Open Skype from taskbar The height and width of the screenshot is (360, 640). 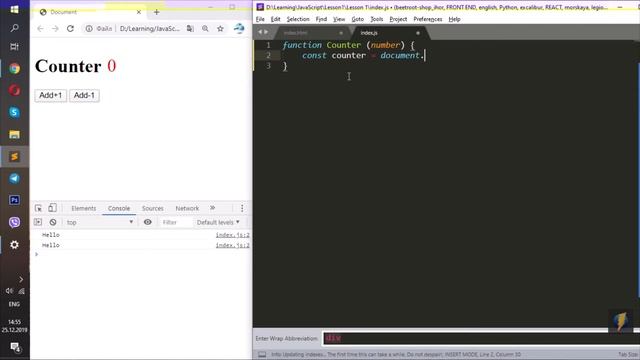pos(14,112)
